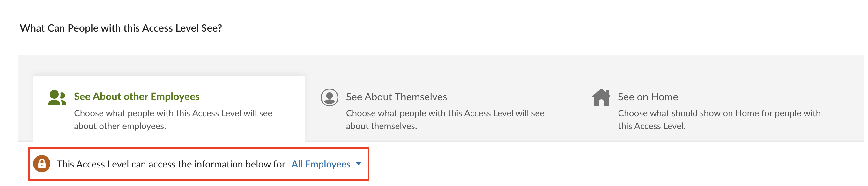Image resolution: width=868 pixels, height=186 pixels.
Task: Click 'Choose what people' line under See About Themselves
Action: point(445,113)
